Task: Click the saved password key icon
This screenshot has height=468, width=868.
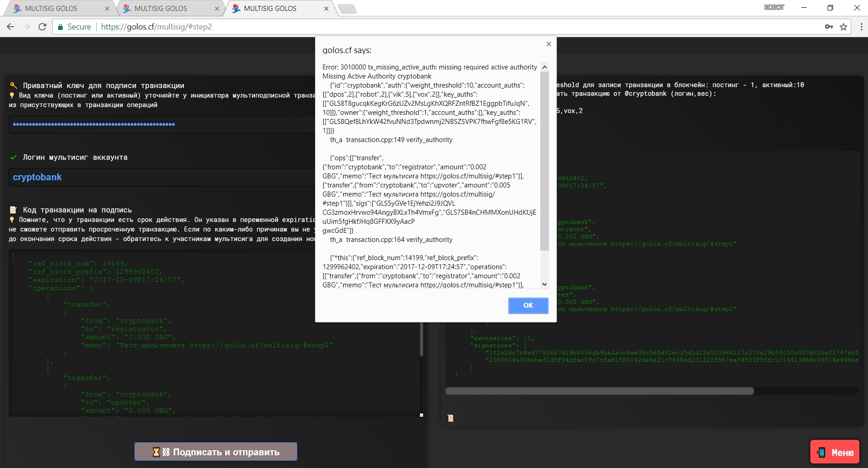Action: pyautogui.click(x=829, y=27)
